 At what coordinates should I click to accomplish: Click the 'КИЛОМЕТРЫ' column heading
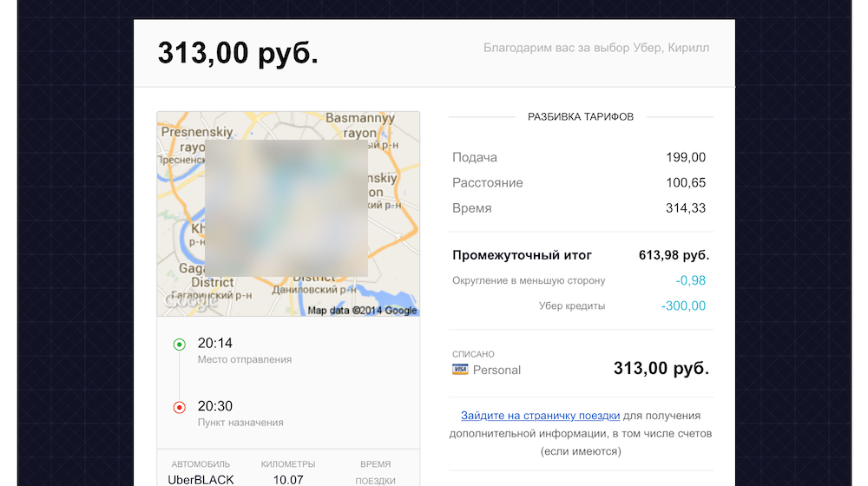coord(288,464)
